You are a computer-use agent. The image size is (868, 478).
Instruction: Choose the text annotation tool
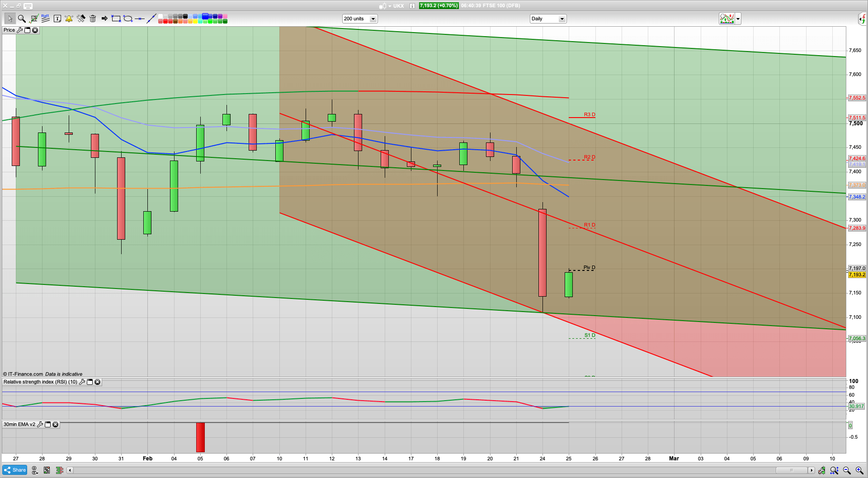click(x=57, y=19)
